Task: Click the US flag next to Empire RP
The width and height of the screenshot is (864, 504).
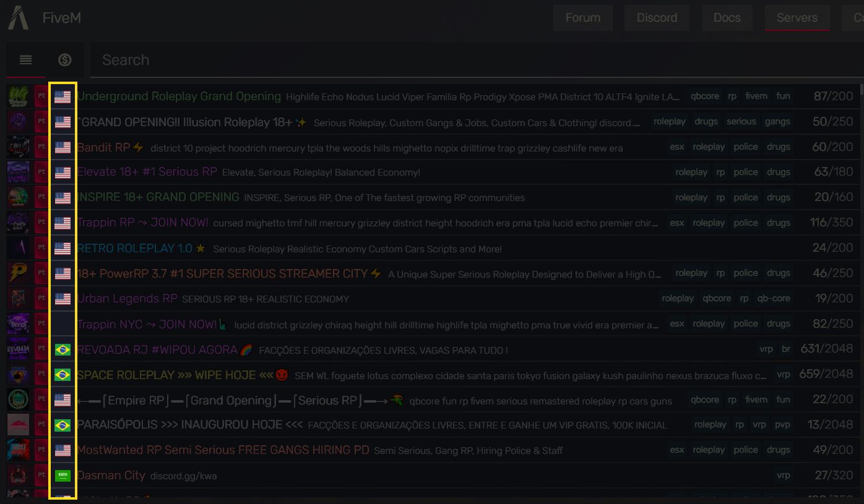Action: [63, 400]
